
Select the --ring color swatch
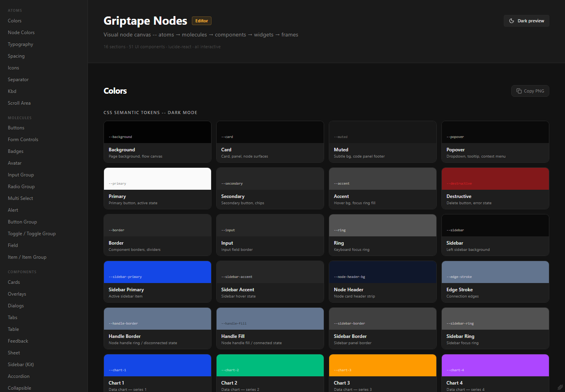coord(383,225)
